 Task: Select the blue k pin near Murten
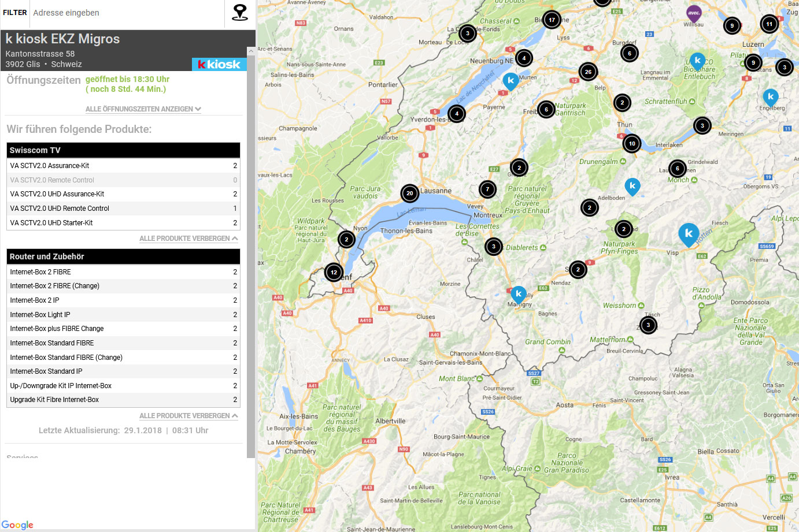pyautogui.click(x=511, y=81)
